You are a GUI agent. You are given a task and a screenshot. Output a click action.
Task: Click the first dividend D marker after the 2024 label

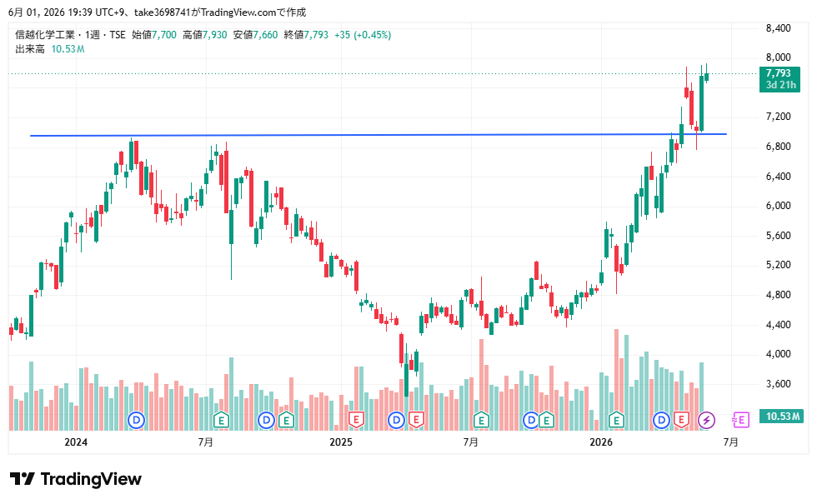[137, 420]
